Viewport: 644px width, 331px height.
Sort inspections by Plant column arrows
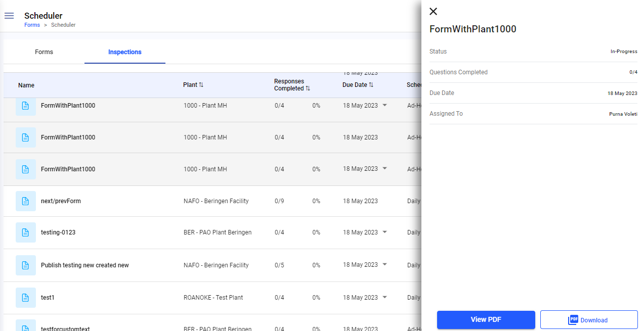[x=201, y=85]
